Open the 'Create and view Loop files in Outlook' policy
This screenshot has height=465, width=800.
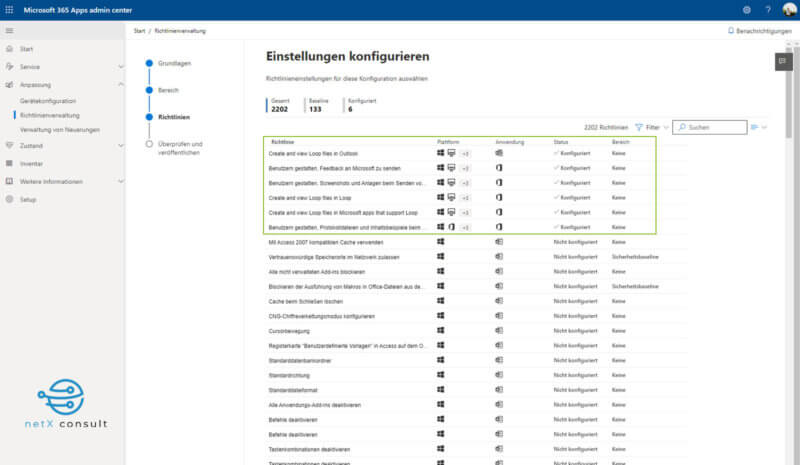tap(313, 153)
